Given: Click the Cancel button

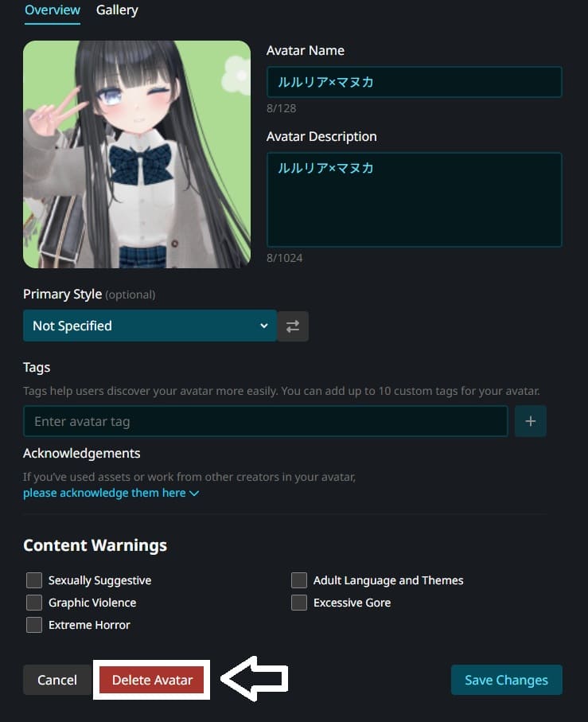Looking at the screenshot, I should click(x=57, y=680).
